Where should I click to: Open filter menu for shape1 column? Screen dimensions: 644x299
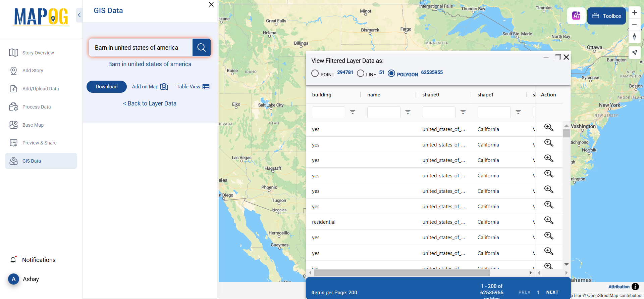pos(518,112)
